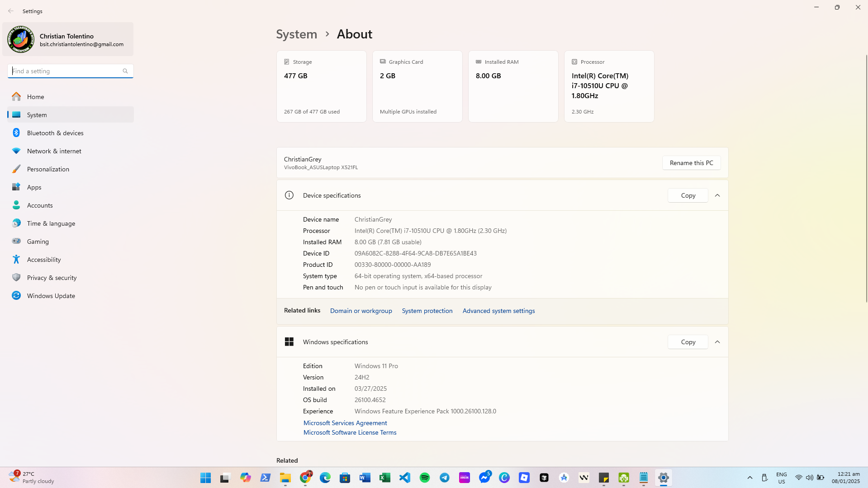This screenshot has height=488, width=868.
Task: Copy the Windows specifications
Action: [688, 342]
